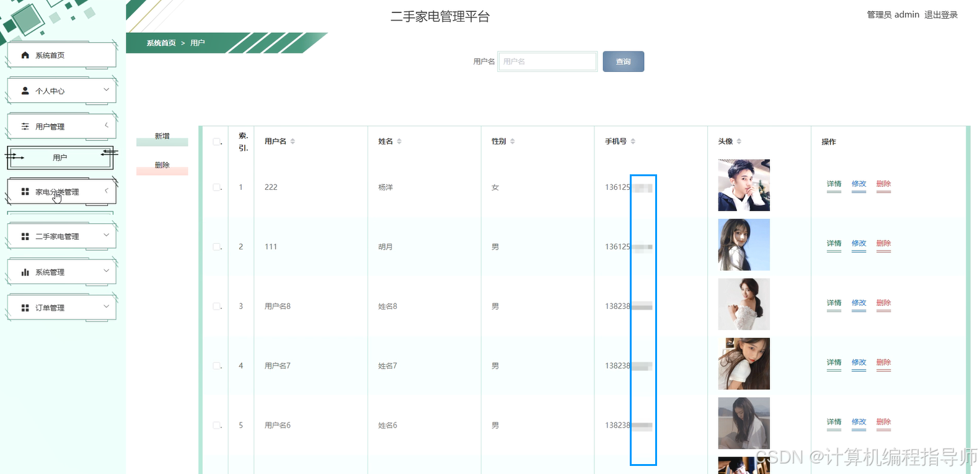The image size is (980, 474).
Task: Collapse the 用户管理 menu chevron
Action: pyautogui.click(x=106, y=125)
